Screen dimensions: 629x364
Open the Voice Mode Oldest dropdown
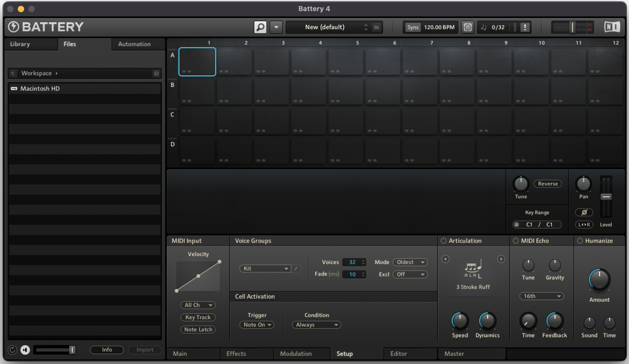coord(410,262)
